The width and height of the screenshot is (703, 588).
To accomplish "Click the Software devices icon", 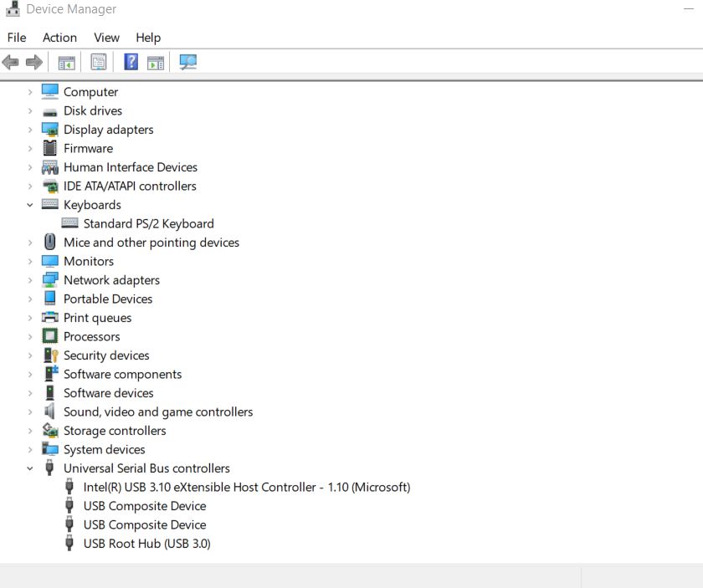I will 49,392.
